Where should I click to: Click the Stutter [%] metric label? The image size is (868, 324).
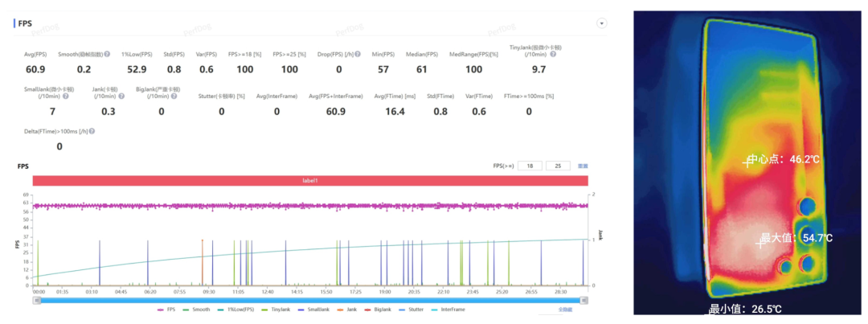pos(222,96)
